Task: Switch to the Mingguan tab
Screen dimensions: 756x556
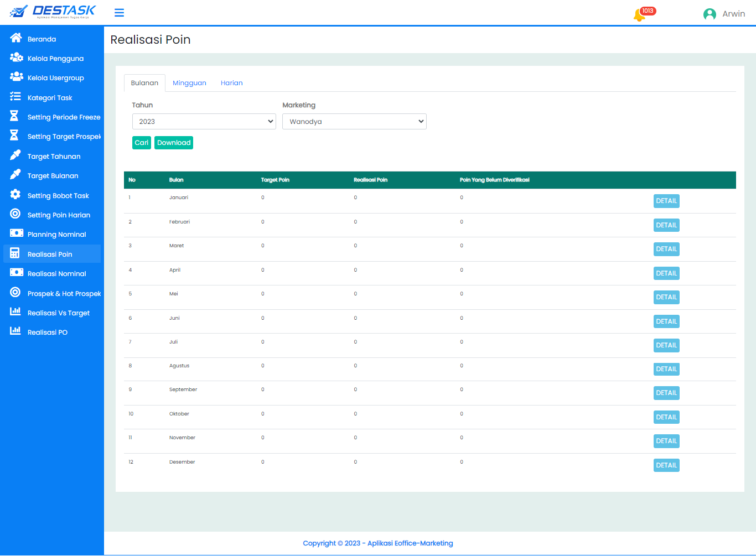Action: pos(189,83)
